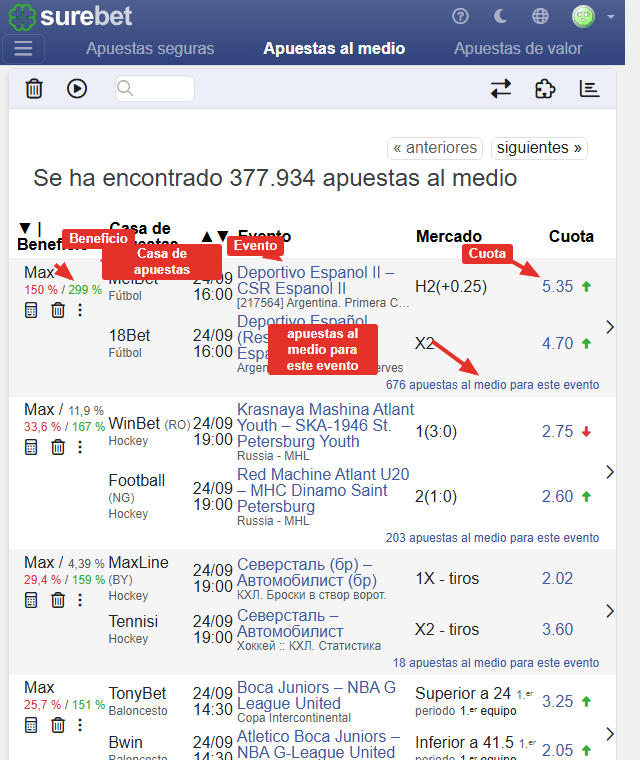The image size is (640, 760).
Task: Open more options for 150 % bet
Action: point(80,310)
